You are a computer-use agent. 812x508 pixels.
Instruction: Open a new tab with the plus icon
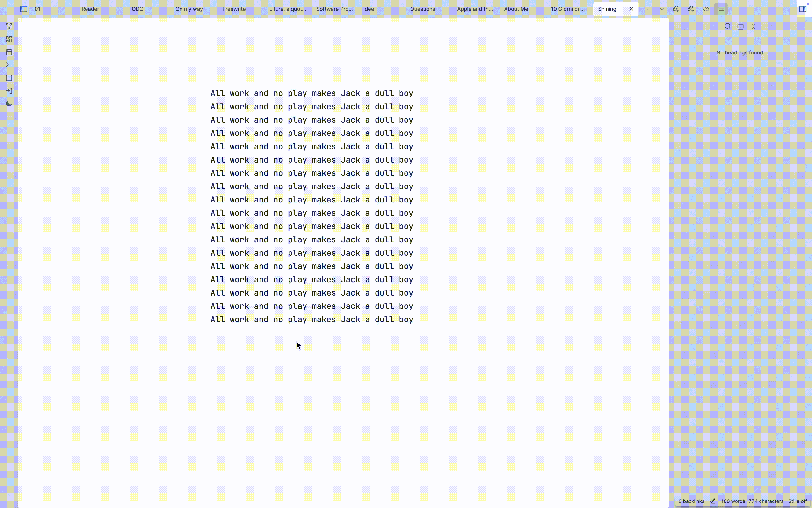click(x=647, y=9)
